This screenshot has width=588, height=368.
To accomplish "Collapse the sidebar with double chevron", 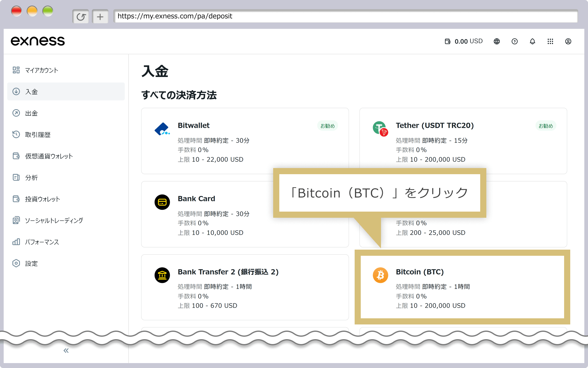I will [66, 351].
